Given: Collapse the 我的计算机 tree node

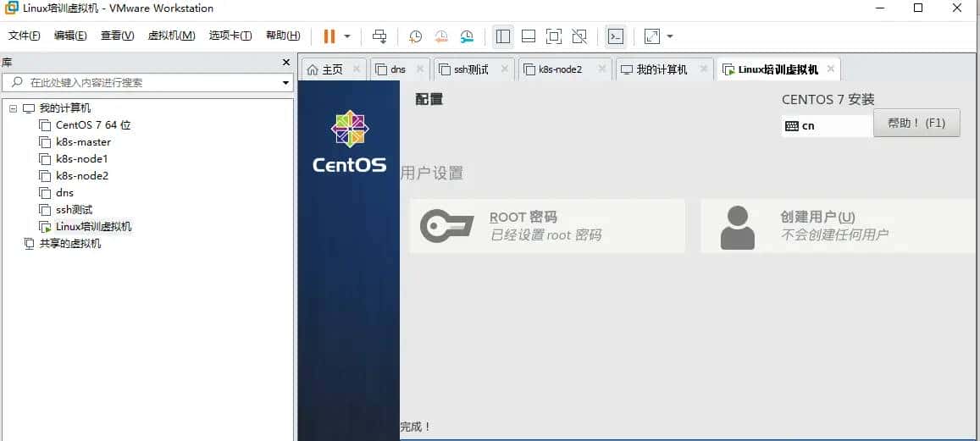Looking at the screenshot, I should (13, 108).
